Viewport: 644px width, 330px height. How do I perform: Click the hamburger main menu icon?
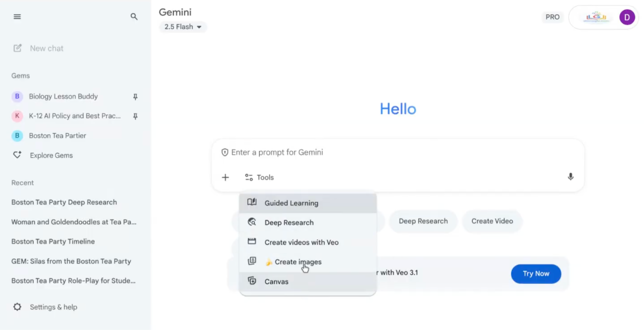(x=17, y=16)
